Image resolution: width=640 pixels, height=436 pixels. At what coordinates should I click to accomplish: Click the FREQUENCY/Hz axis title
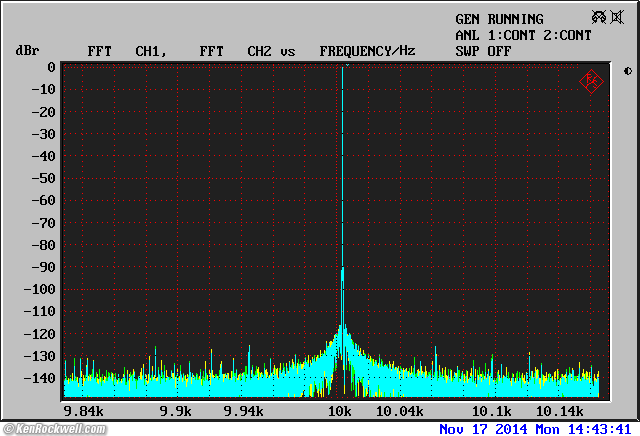pyautogui.click(x=367, y=50)
